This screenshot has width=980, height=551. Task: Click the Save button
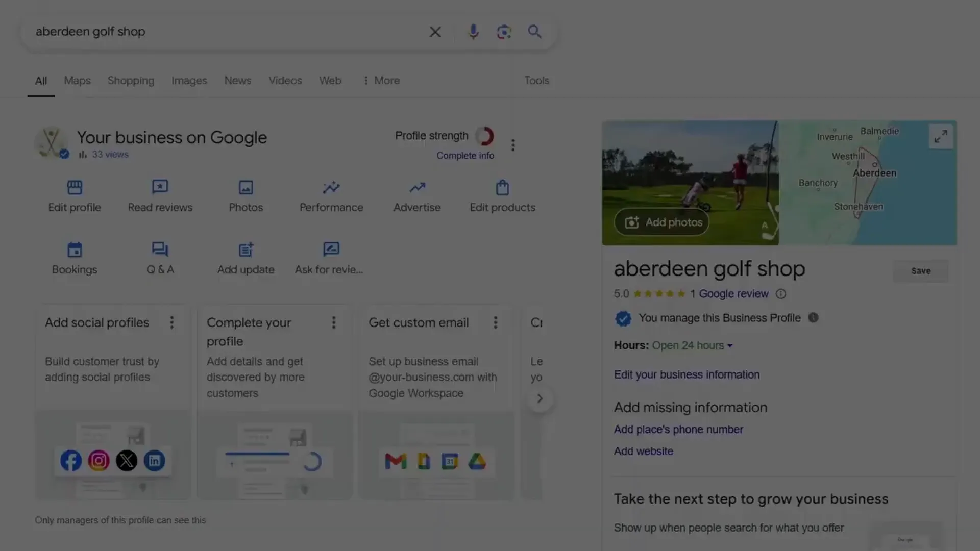921,271
